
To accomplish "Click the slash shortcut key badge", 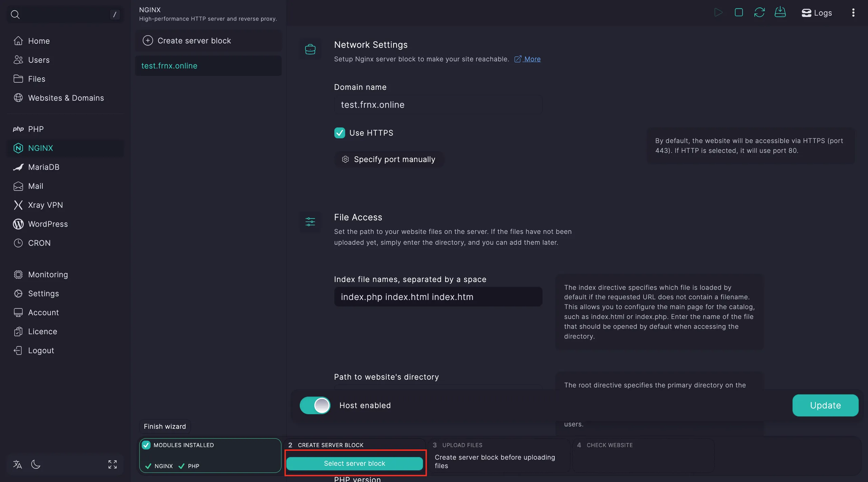I will click(115, 14).
